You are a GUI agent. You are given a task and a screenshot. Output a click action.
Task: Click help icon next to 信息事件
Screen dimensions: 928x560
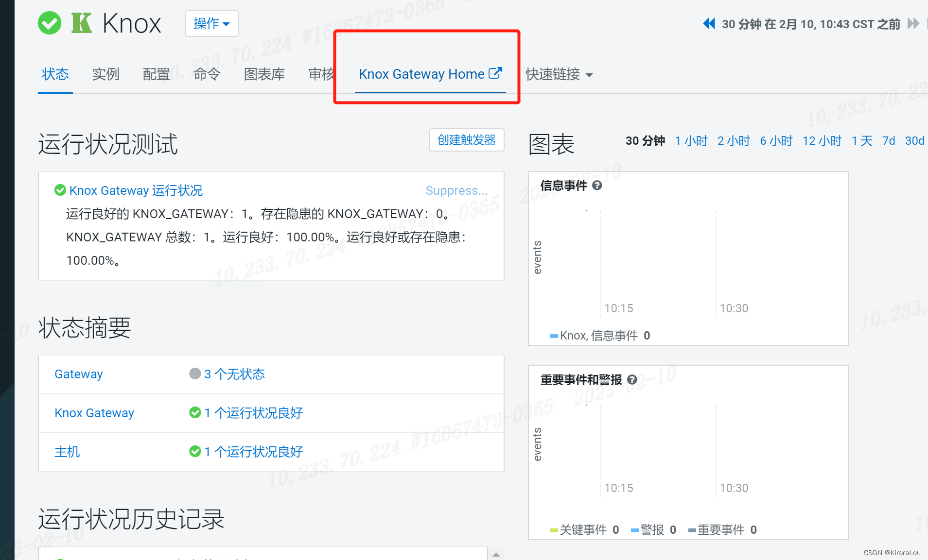pyautogui.click(x=597, y=185)
